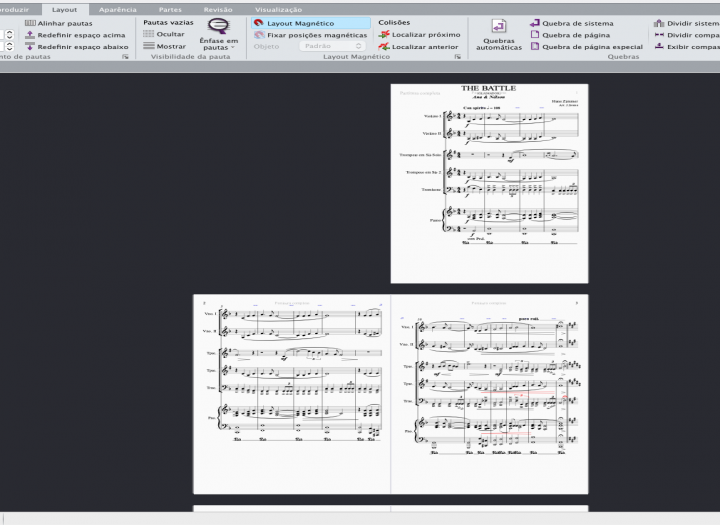Click the Alinhar pautas icon
This screenshot has width=720, height=525.
point(30,22)
